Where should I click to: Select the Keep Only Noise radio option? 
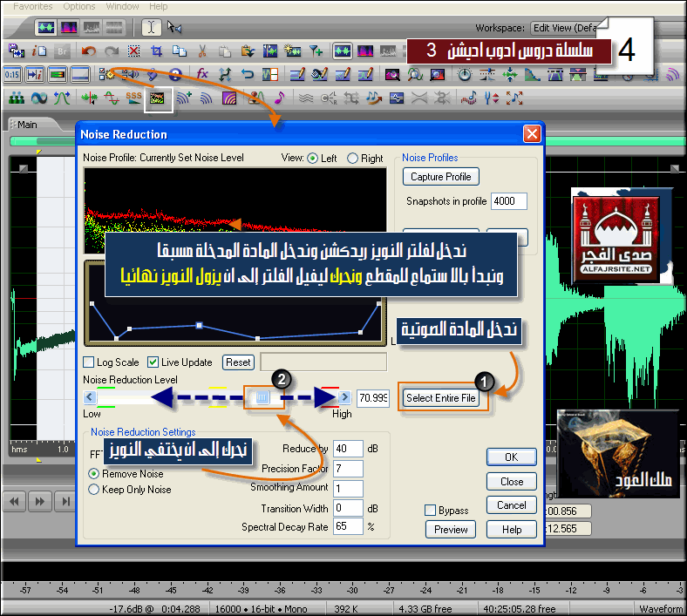coord(93,490)
